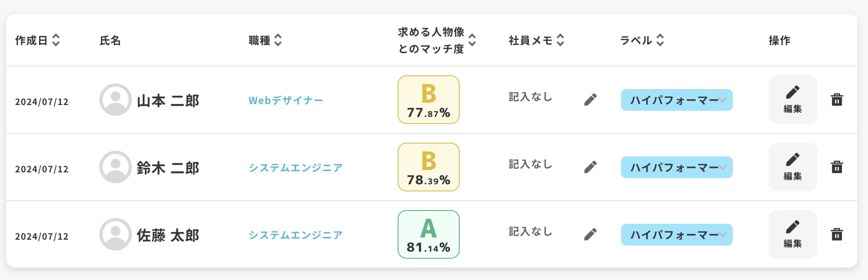Open the Webデザイナー job link
868x280 pixels.
(x=286, y=101)
